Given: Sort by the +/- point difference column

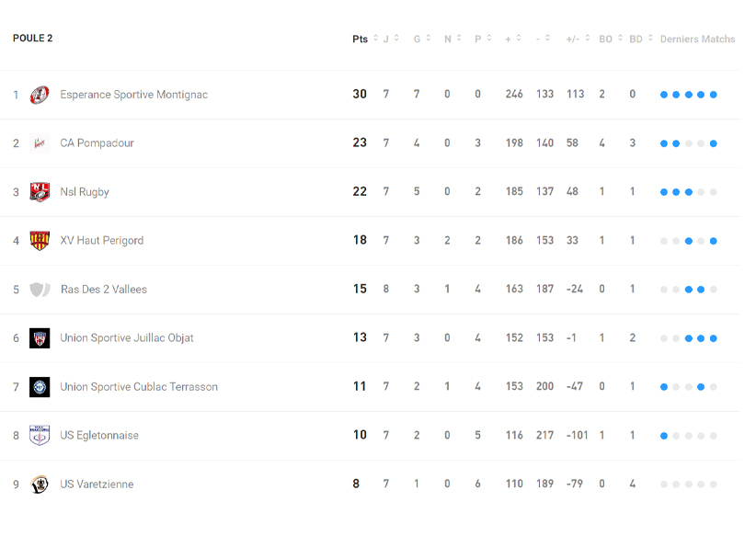Looking at the screenshot, I should [578, 39].
